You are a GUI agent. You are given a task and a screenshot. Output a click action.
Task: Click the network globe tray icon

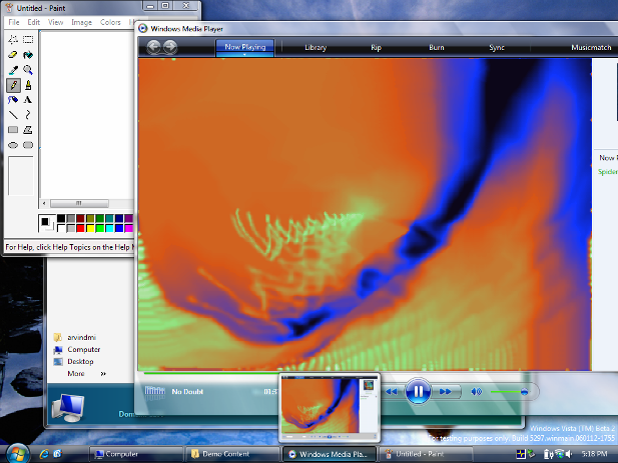[559, 454]
